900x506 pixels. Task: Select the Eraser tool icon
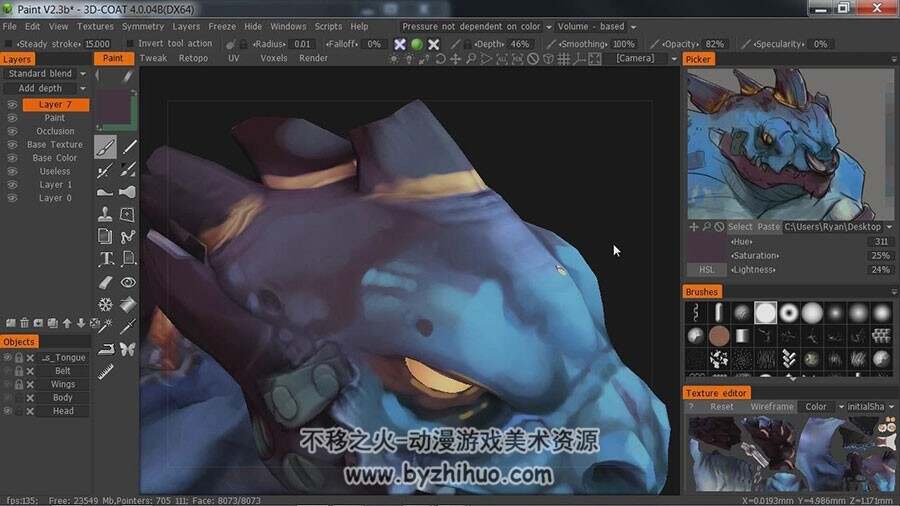pyautogui.click(x=106, y=282)
